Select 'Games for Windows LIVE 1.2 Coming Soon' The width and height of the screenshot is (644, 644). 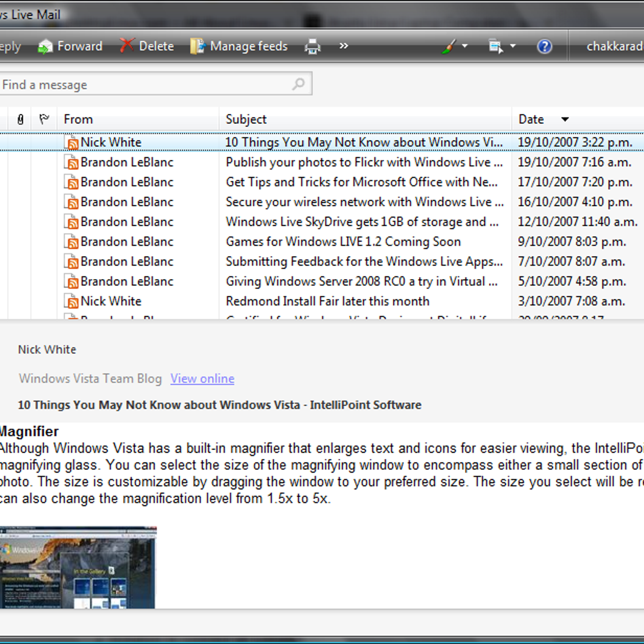coord(322,242)
